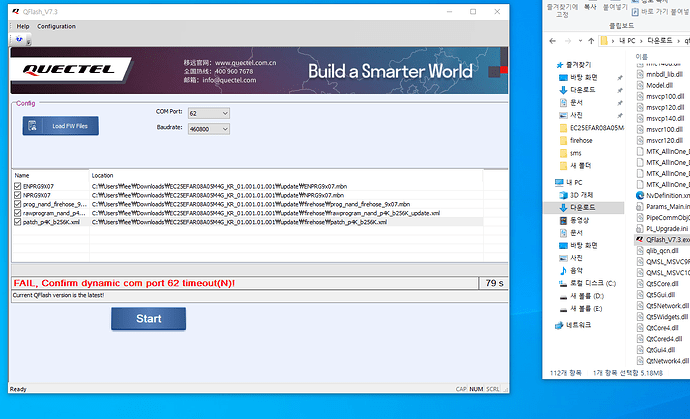Open the firehose folder in Quick access
The height and width of the screenshot is (419, 690).
point(581,140)
